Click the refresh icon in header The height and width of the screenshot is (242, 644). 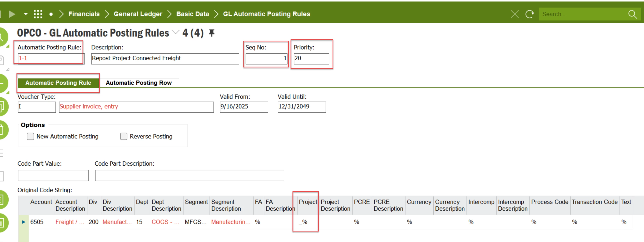pos(529,14)
